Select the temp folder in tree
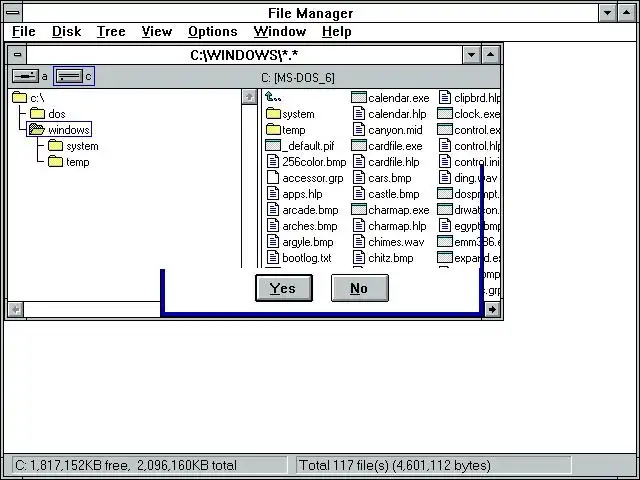 (x=69, y=162)
